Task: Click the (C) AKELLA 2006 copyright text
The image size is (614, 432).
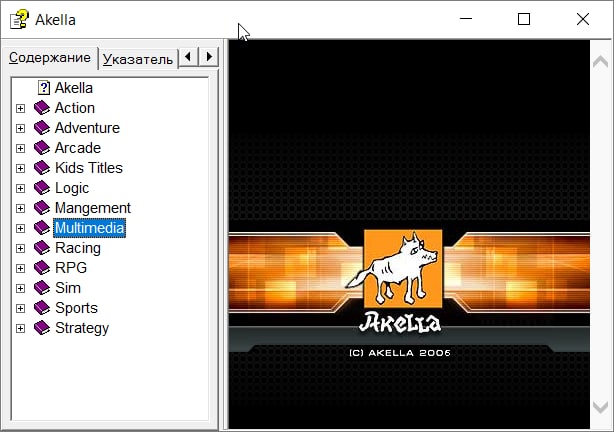Action: pos(400,352)
